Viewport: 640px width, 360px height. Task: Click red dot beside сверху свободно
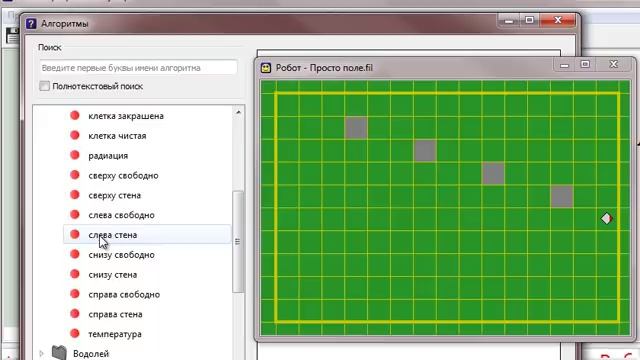75,175
